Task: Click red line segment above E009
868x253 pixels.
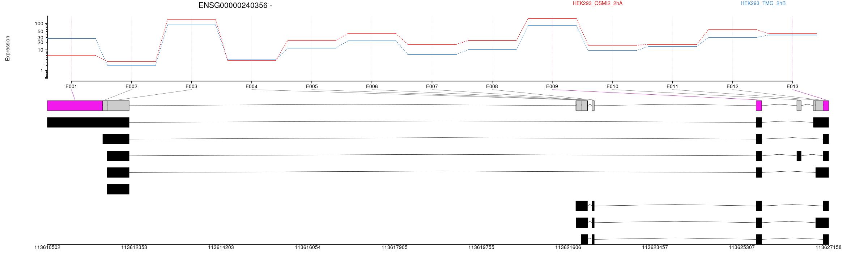Action: 552,18
